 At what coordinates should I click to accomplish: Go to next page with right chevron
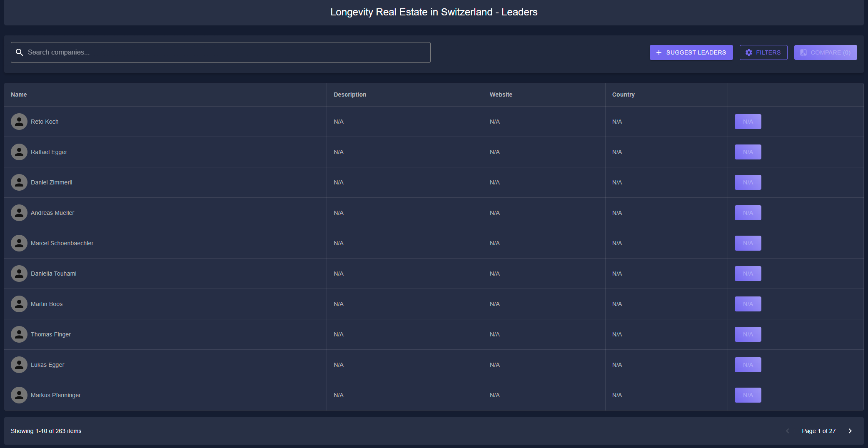850,431
